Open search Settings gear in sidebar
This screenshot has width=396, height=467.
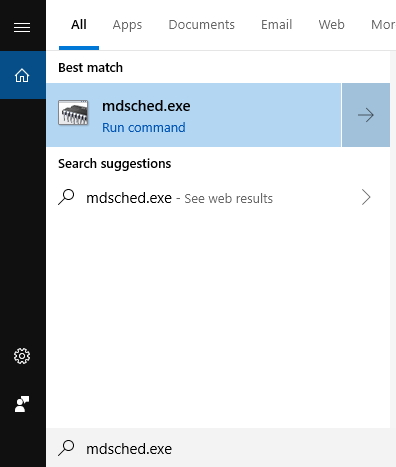(22, 356)
